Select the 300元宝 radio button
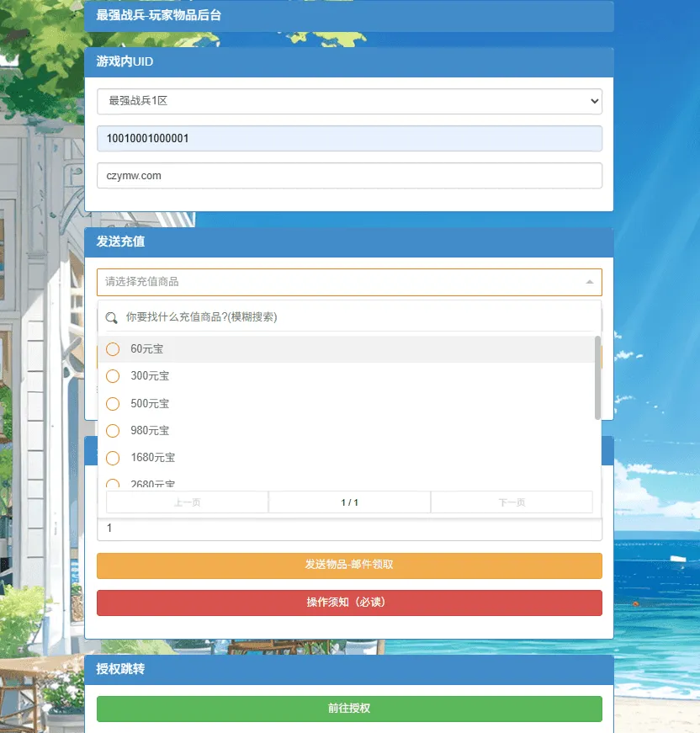This screenshot has height=733, width=700. (113, 376)
